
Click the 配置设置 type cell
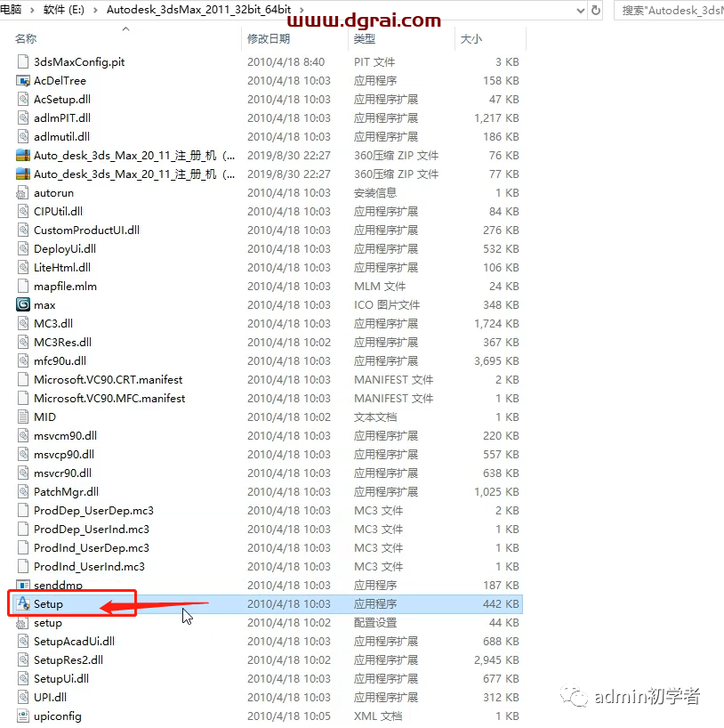(375, 623)
